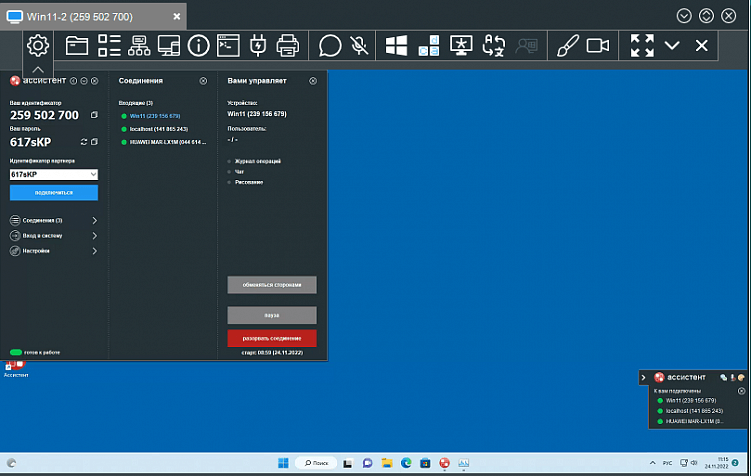Toggle the muted microphone icon

(x=360, y=45)
